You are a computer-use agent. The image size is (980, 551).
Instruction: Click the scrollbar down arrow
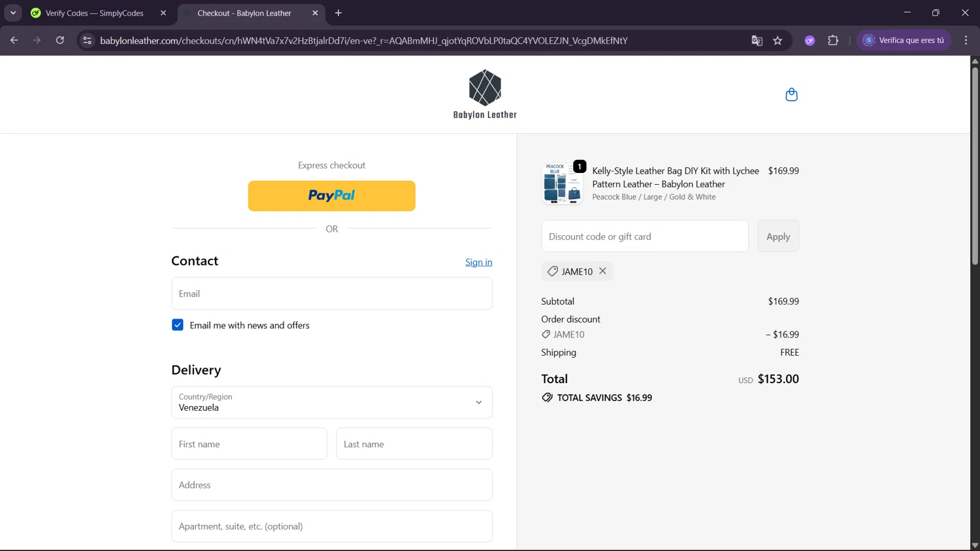tap(975, 546)
